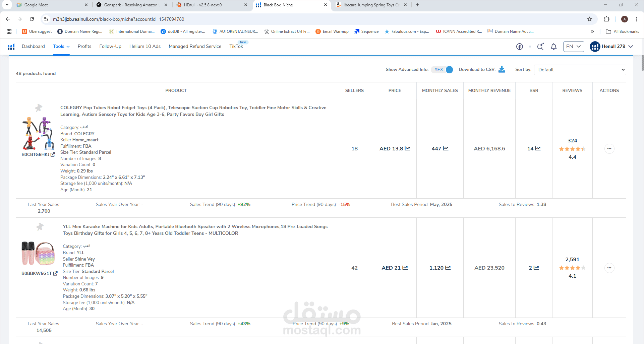Image resolution: width=644 pixels, height=344 pixels.
Task: Click the COLEGRY robot toys thumbnail
Action: 39,133
